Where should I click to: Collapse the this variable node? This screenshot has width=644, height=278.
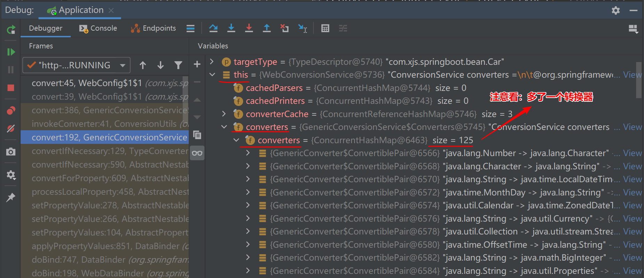click(x=212, y=75)
